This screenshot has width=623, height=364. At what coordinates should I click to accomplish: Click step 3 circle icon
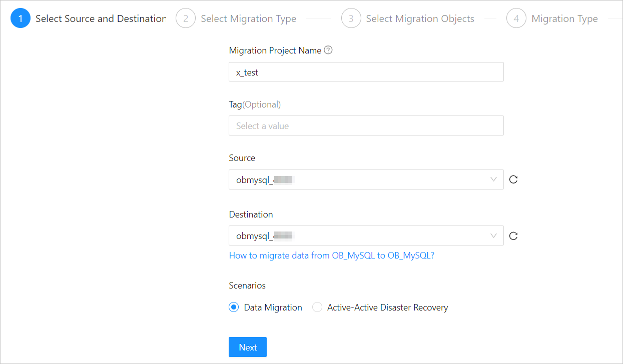click(351, 18)
